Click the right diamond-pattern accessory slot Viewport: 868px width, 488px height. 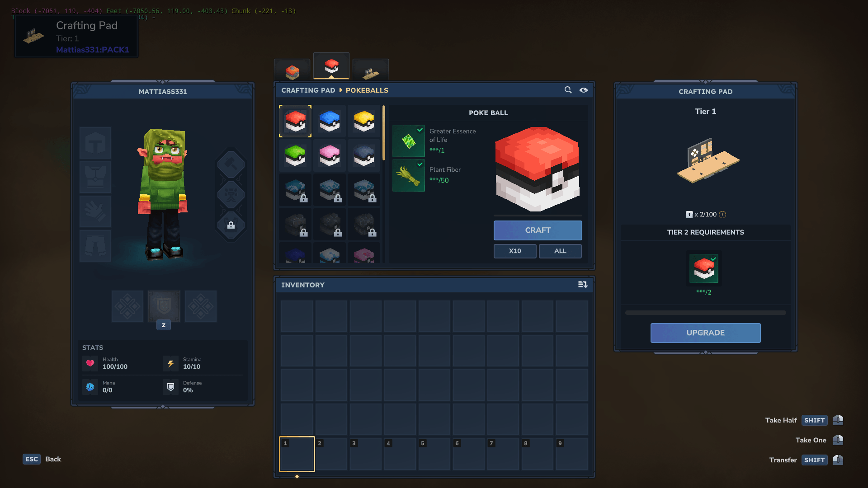click(x=201, y=306)
